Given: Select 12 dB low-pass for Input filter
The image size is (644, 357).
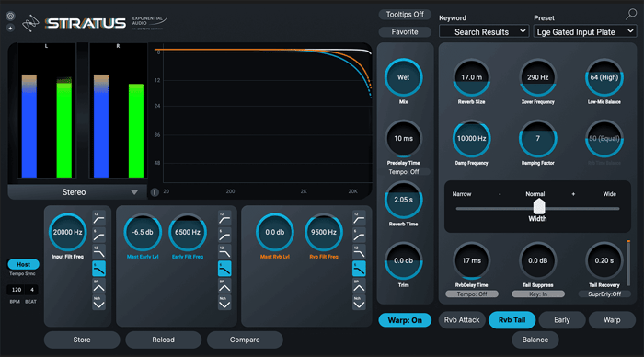Looking at the screenshot, I should pyautogui.click(x=98, y=252).
